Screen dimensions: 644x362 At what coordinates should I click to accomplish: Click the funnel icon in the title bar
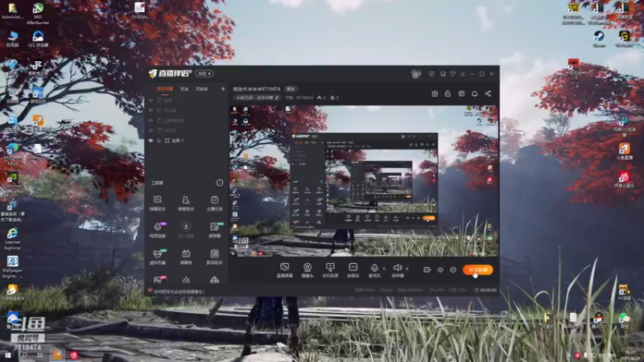[452, 74]
